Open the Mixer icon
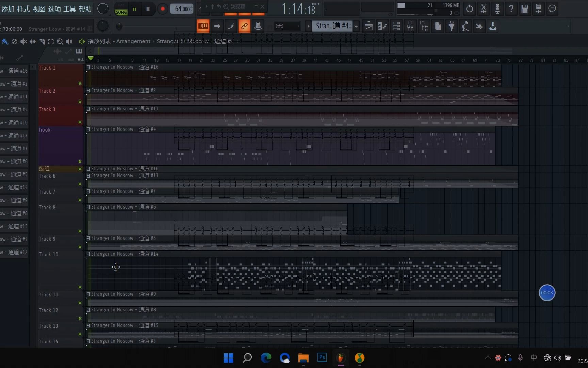 (x=410, y=26)
